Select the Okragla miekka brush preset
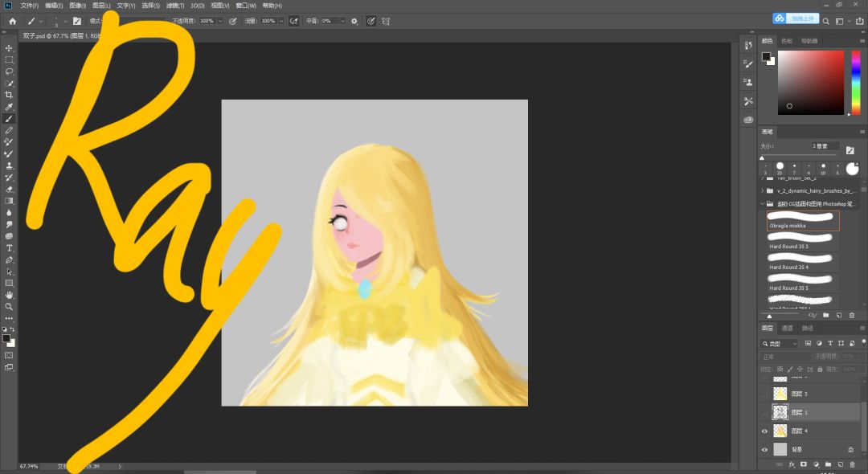This screenshot has width=868, height=474. click(803, 220)
